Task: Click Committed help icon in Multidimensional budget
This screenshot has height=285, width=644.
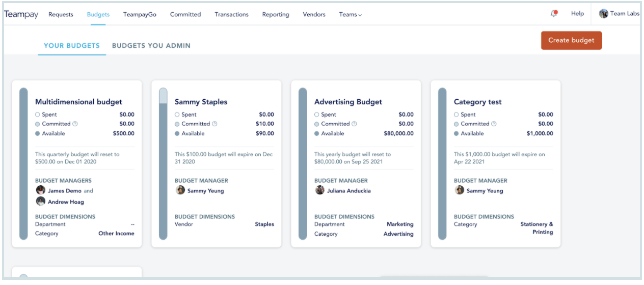Action: (75, 124)
